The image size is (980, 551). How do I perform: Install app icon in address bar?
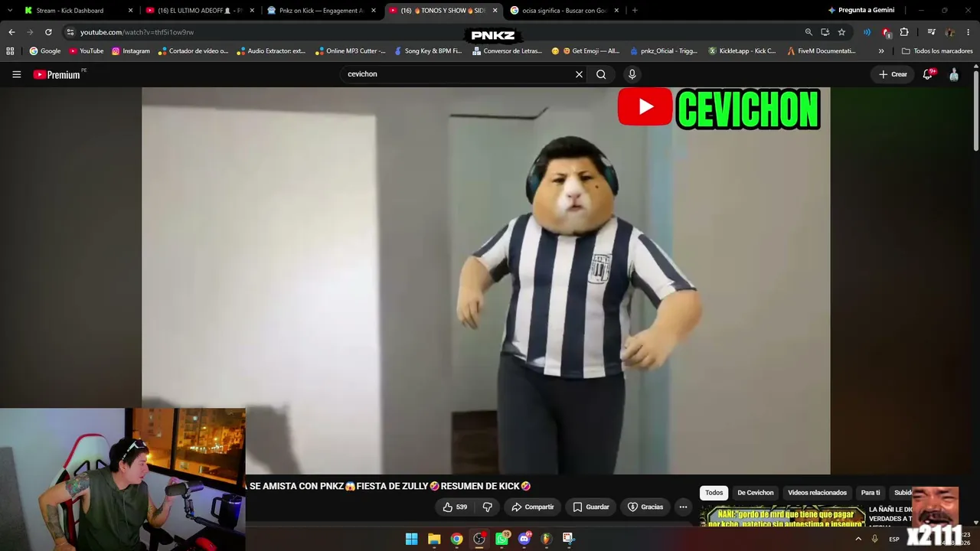(825, 32)
